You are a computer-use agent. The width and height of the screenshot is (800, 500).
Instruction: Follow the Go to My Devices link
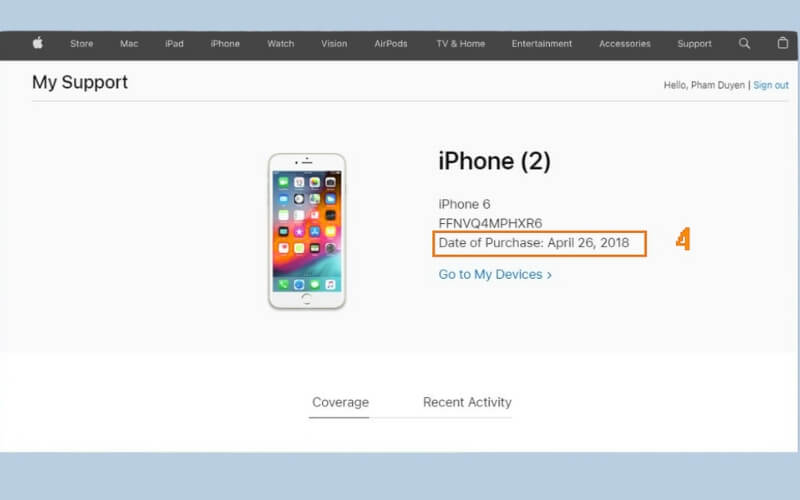pos(495,274)
